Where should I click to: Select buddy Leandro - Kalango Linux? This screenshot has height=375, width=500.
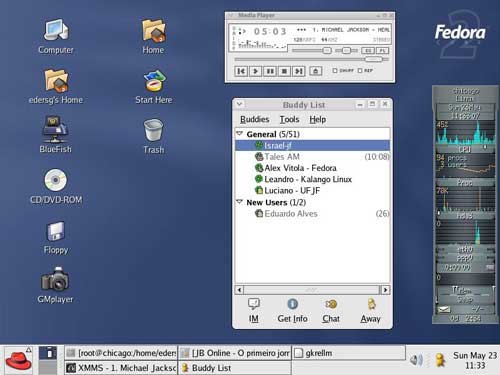[312, 179]
